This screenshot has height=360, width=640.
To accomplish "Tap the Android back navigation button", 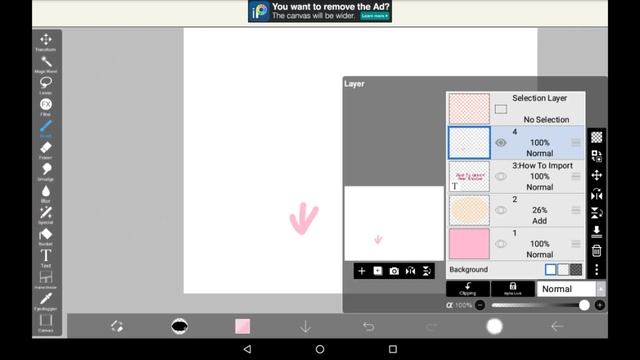I will (x=247, y=349).
